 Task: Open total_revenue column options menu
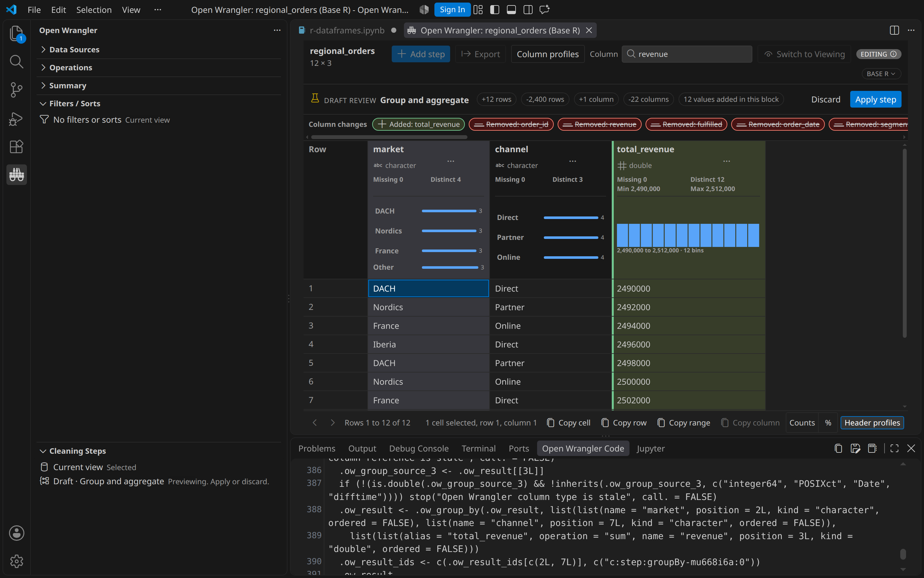(726, 161)
